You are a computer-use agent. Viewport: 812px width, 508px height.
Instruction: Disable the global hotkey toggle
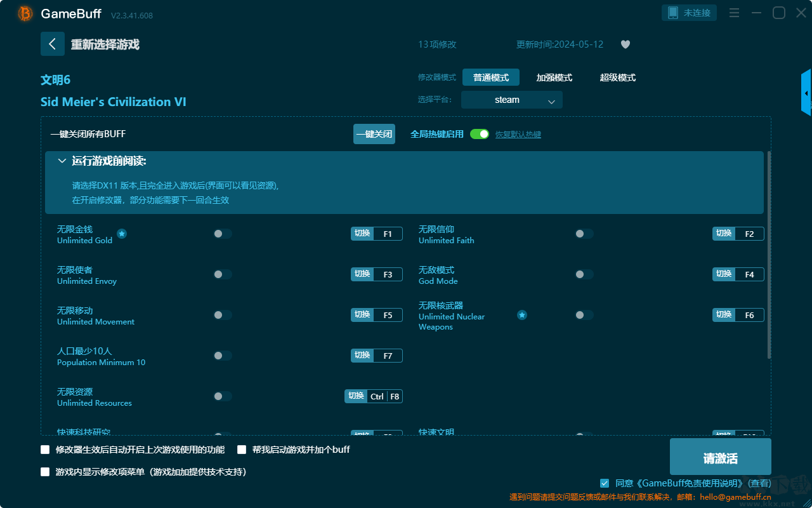[480, 134]
